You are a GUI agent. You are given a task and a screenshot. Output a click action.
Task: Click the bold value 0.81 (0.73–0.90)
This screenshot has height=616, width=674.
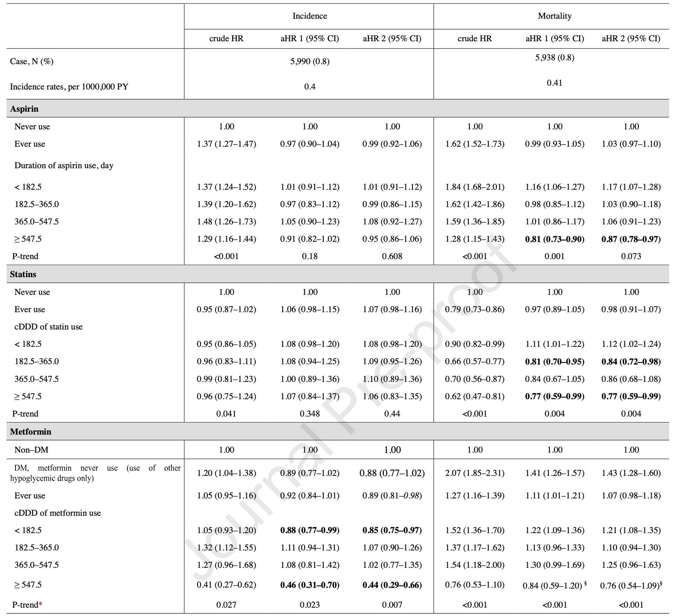(555, 239)
